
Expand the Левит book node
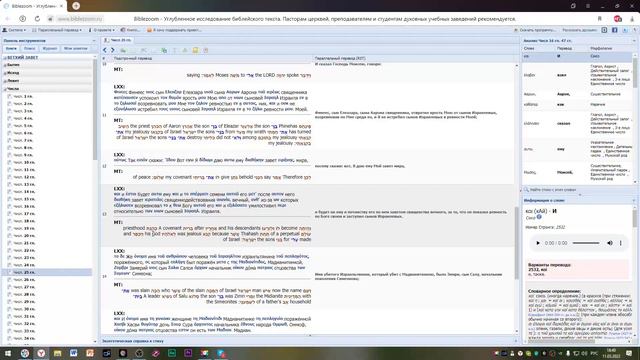[5, 81]
